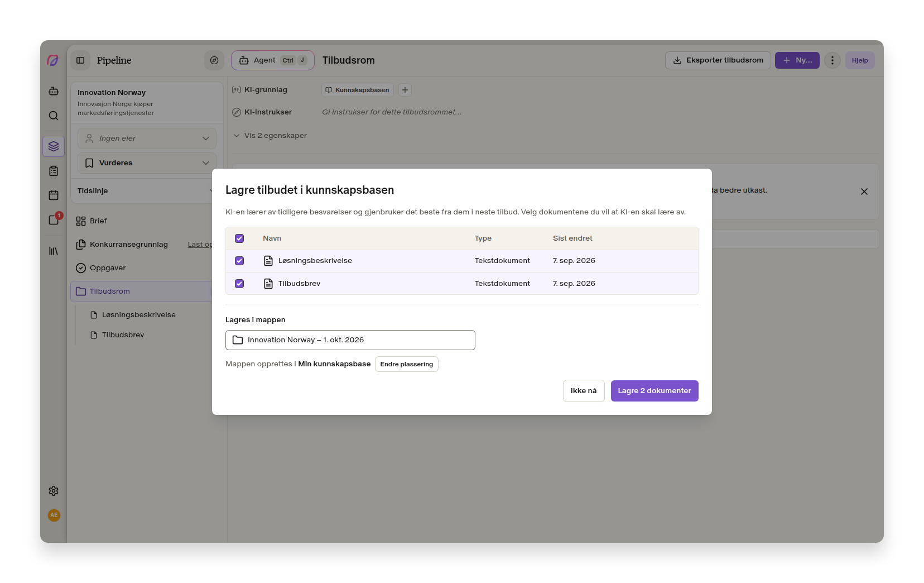Toggle the select-all checkbox in Navn header
The image size is (924, 583).
[239, 238]
